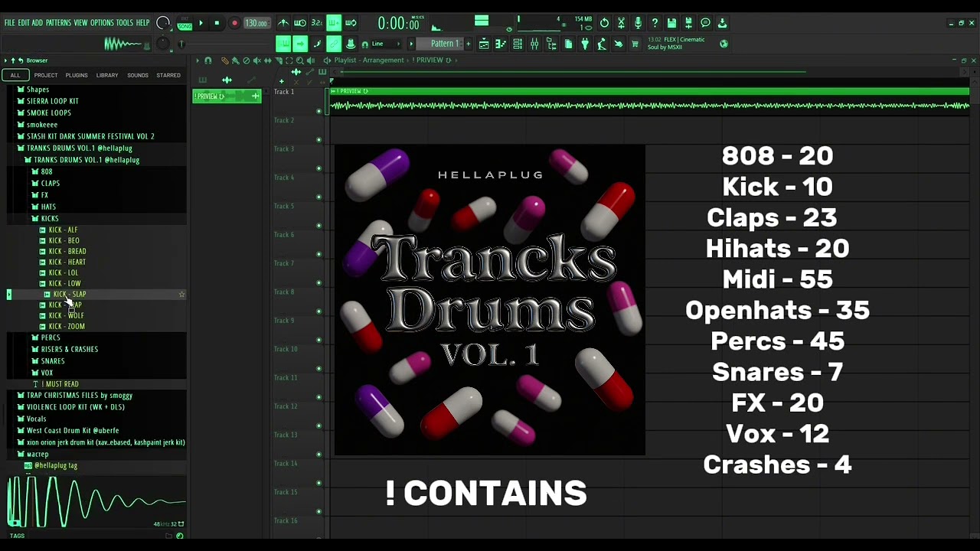The width and height of the screenshot is (980, 551).
Task: Open the chat bubble project info icon
Action: (705, 23)
